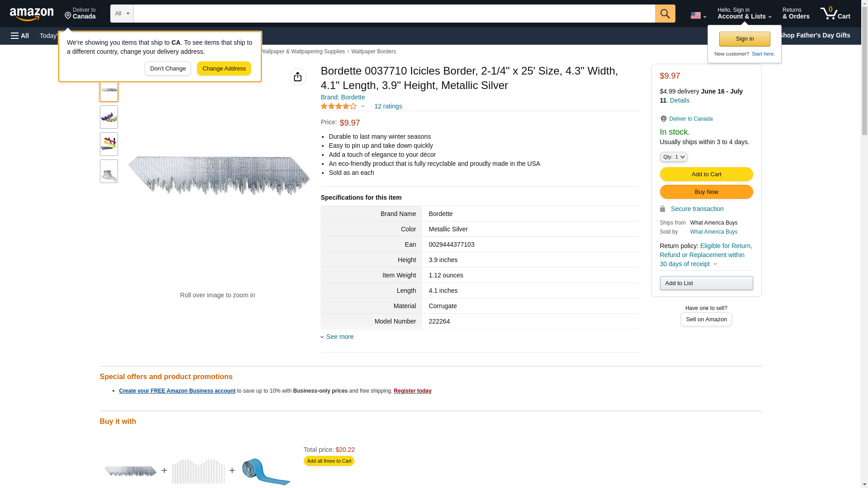
Task: Select the second product thumbnail image
Action: [109, 117]
